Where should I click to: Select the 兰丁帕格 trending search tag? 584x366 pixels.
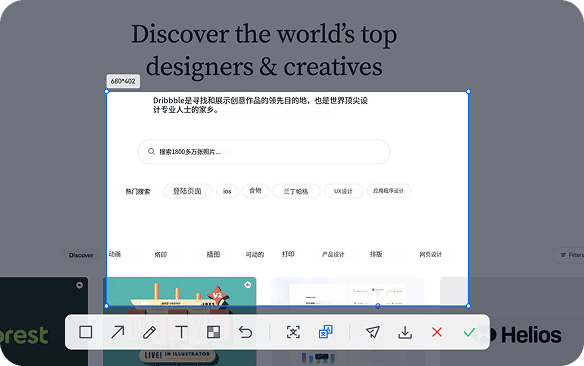pos(296,191)
